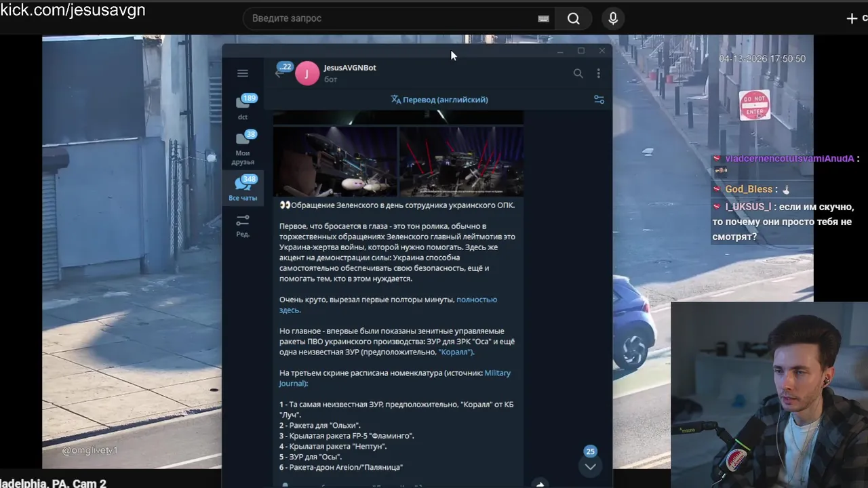Select the dct chat folder
Image resolution: width=868 pixels, height=488 pixels.
pyautogui.click(x=243, y=107)
